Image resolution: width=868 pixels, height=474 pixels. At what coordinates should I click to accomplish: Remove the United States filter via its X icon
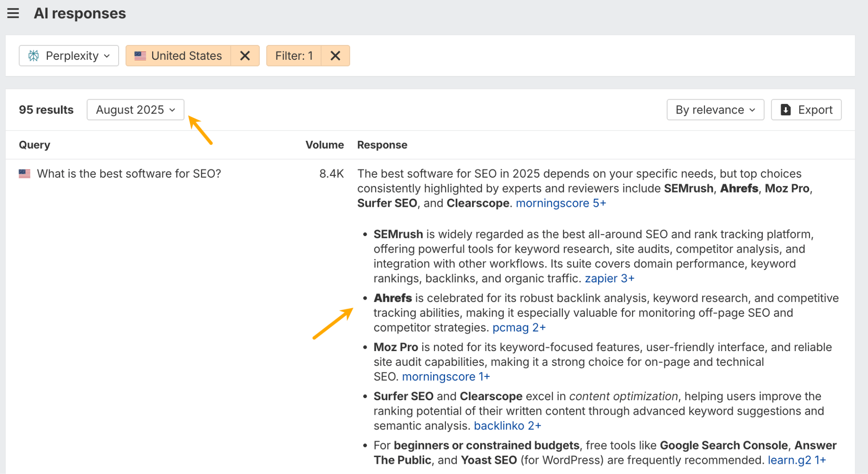pos(245,56)
